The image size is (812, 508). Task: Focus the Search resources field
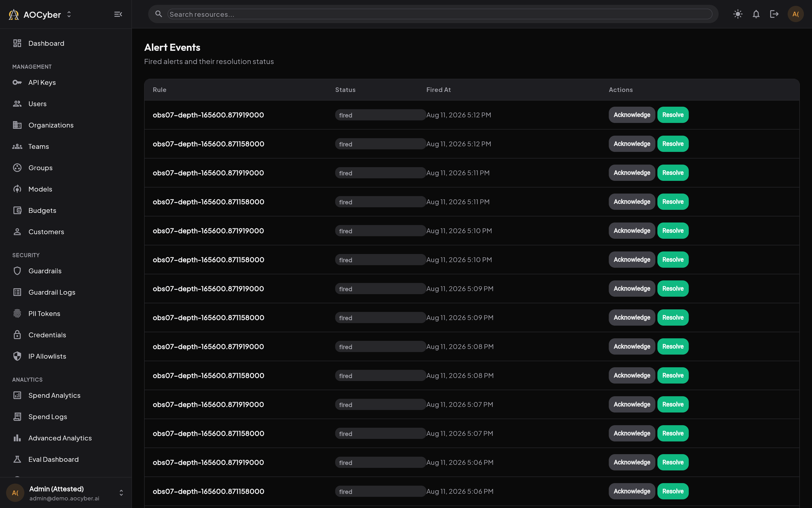coord(439,14)
